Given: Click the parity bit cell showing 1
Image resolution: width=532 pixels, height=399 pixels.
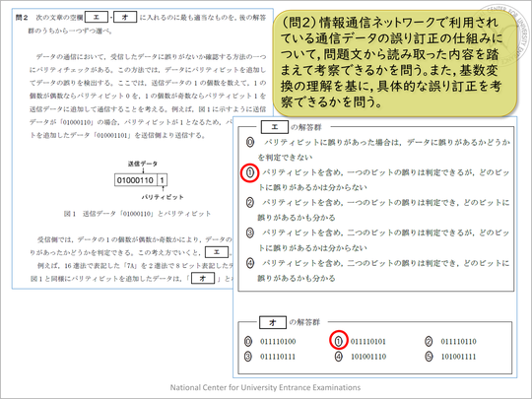Looking at the screenshot, I should tap(163, 180).
